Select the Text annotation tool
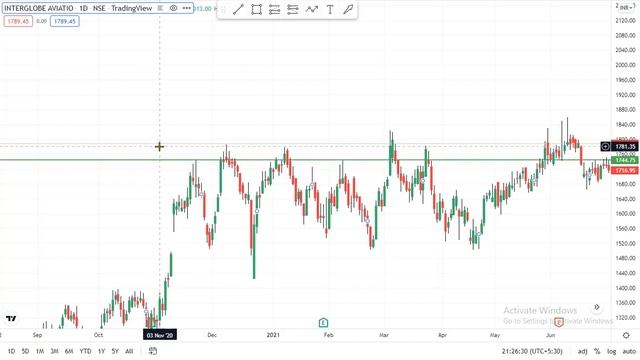This screenshot has width=640, height=360. point(330,9)
